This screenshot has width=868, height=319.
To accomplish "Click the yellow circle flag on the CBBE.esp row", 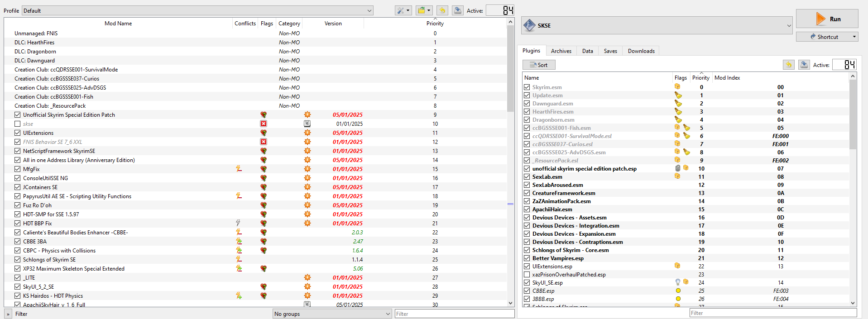I will [678, 290].
